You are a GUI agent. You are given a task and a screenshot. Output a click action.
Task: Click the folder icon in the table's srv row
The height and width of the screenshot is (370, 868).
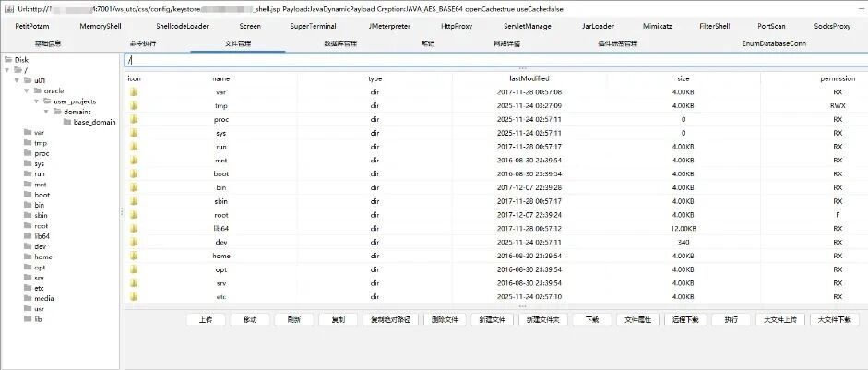(134, 283)
